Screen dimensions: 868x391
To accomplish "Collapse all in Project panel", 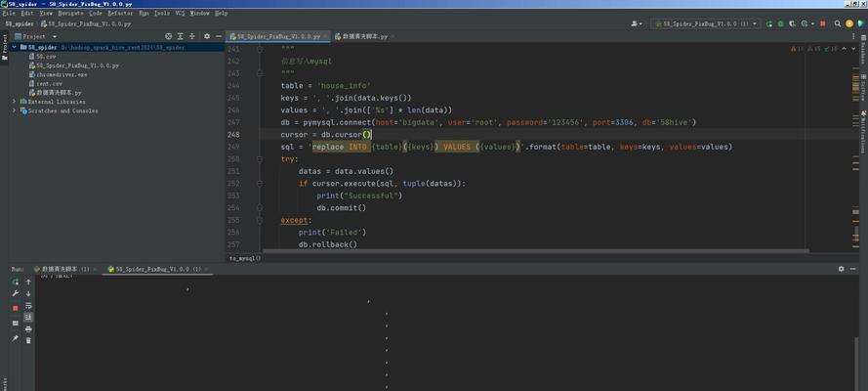I will click(192, 36).
